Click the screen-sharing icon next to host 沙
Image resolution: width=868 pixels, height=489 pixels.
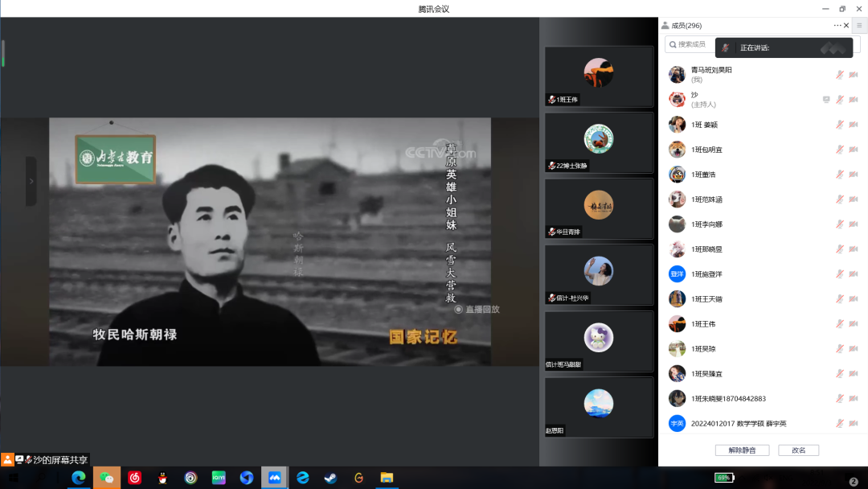tap(826, 100)
